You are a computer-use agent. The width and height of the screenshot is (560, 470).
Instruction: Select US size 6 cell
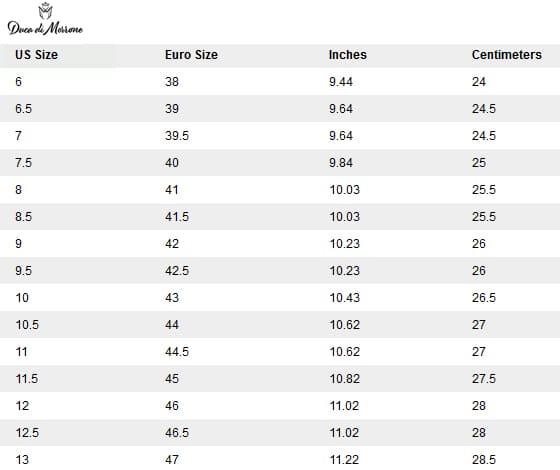(x=19, y=82)
